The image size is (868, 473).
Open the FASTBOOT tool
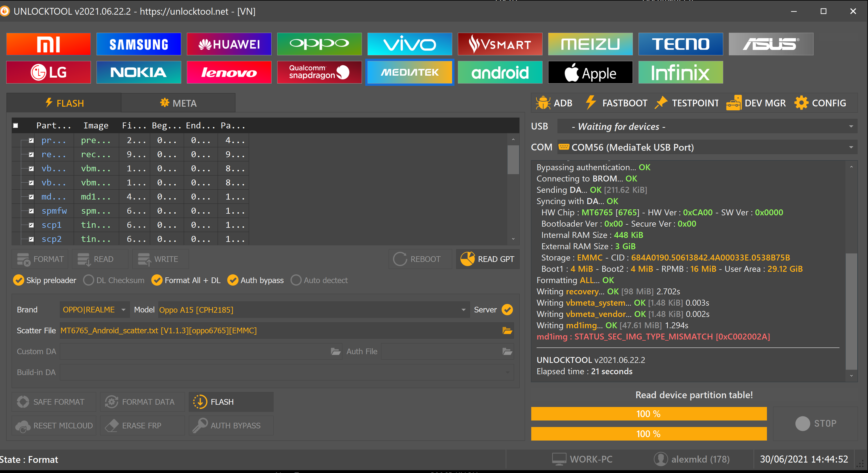pos(616,103)
